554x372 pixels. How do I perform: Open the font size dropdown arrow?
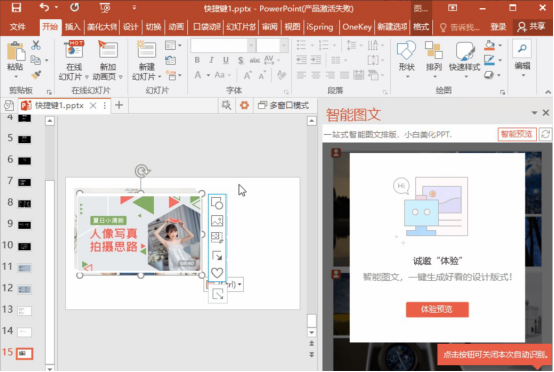click(284, 46)
